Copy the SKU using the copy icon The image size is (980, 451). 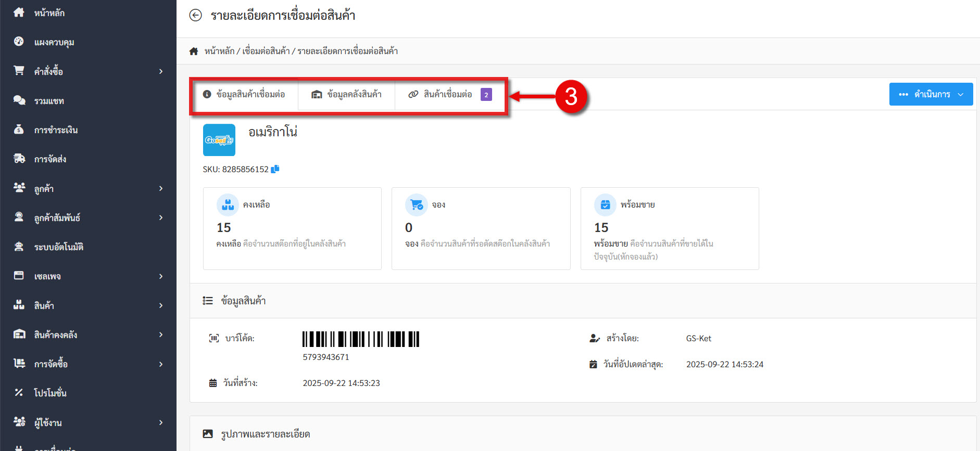tap(275, 169)
